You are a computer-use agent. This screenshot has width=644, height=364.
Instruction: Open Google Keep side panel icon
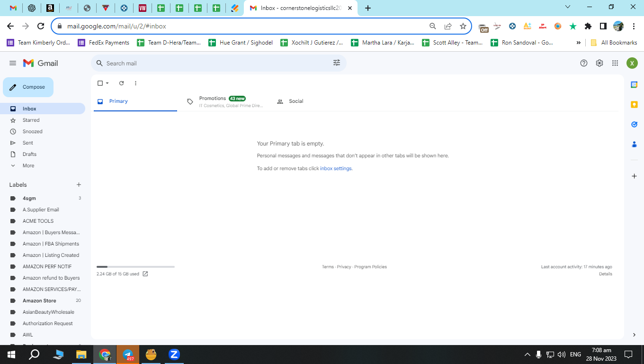coord(634,104)
